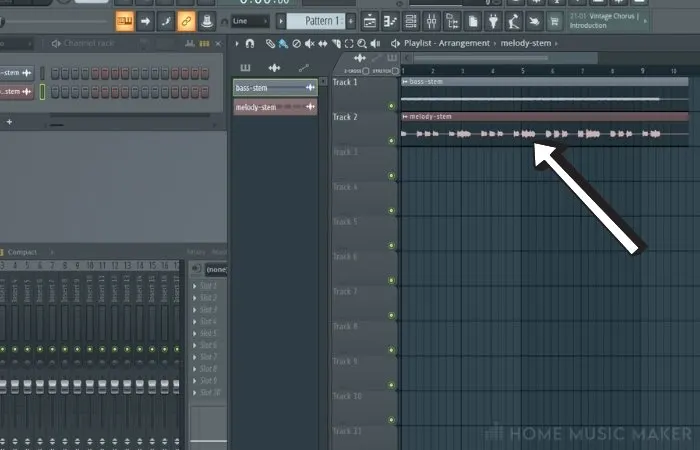700x450 pixels.
Task: Open the Playlist view icon
Action: click(x=370, y=21)
